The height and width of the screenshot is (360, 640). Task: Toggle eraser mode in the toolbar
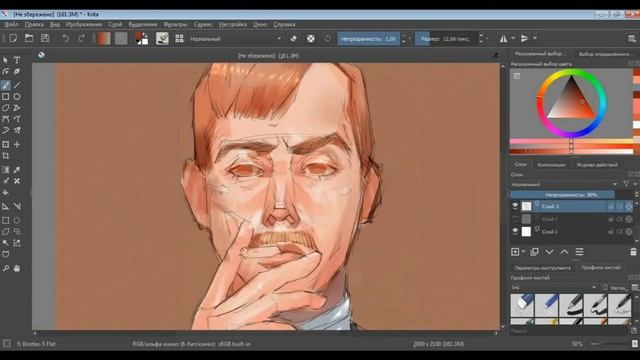coord(293,39)
